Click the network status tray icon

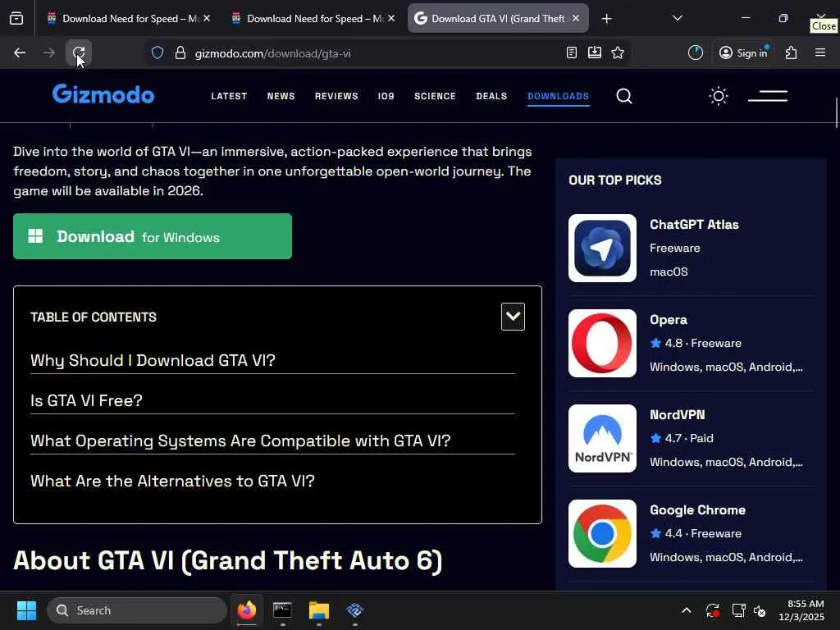pyautogui.click(x=738, y=610)
